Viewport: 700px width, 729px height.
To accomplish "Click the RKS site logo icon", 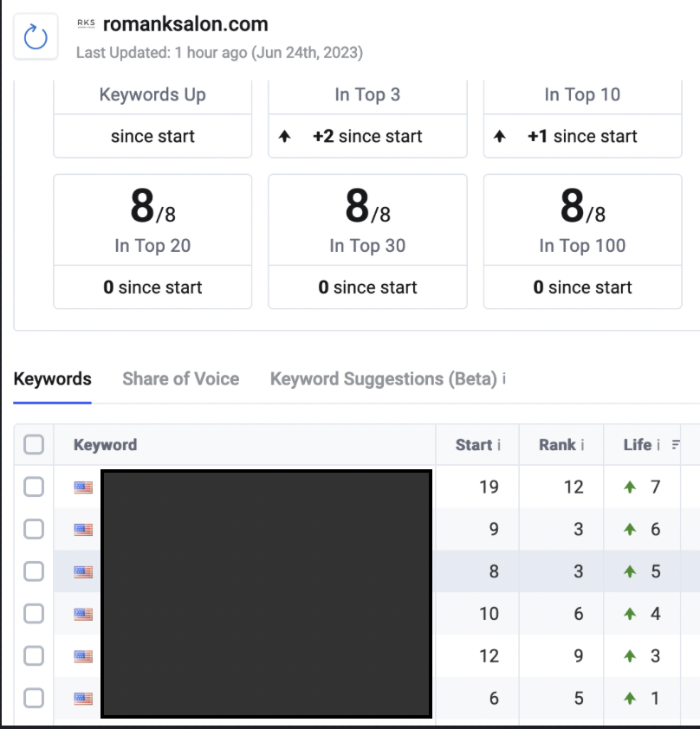I will coord(86,23).
